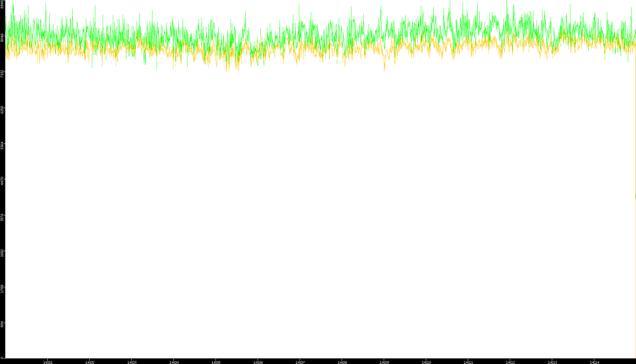Select the 8046 value axis label
The image size is (636, 364).
(x=2, y=37)
